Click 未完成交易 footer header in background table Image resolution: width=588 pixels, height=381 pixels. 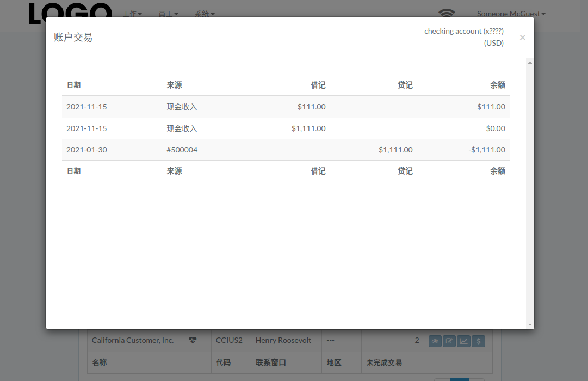[384, 362]
